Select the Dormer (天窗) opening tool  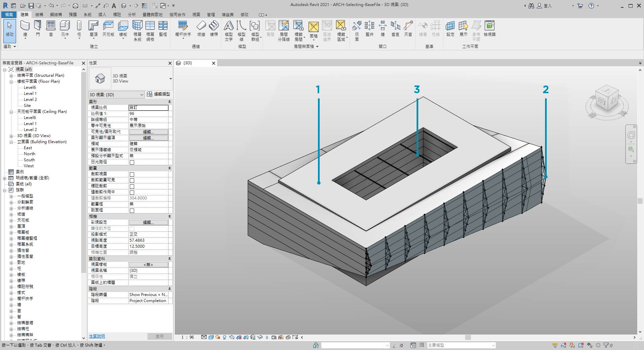tap(408, 28)
